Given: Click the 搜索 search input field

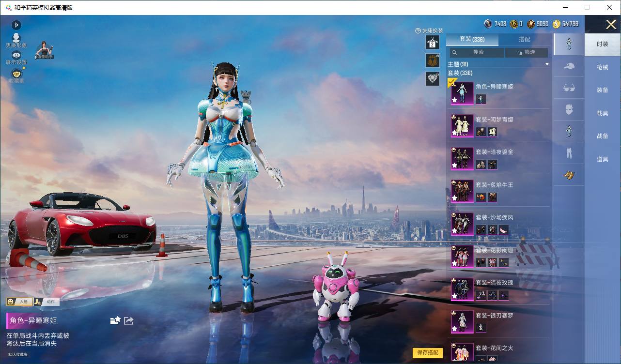Looking at the screenshot, I should [x=476, y=52].
